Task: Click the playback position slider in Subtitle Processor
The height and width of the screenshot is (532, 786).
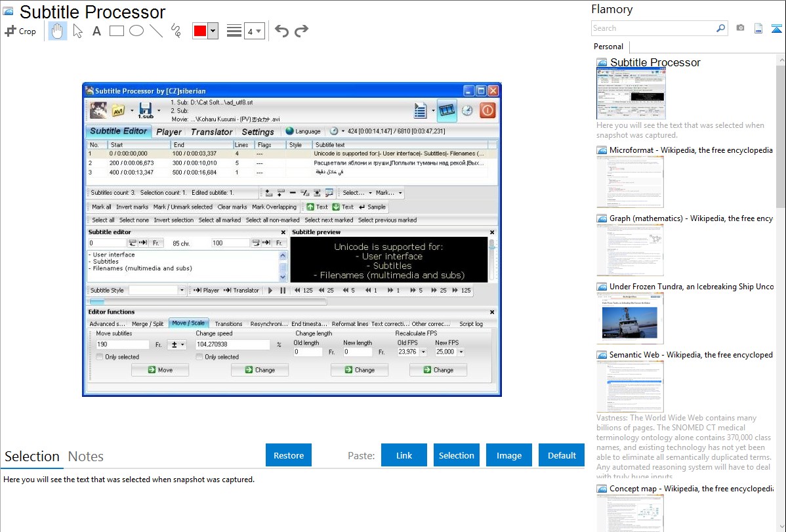Action: 207,301
